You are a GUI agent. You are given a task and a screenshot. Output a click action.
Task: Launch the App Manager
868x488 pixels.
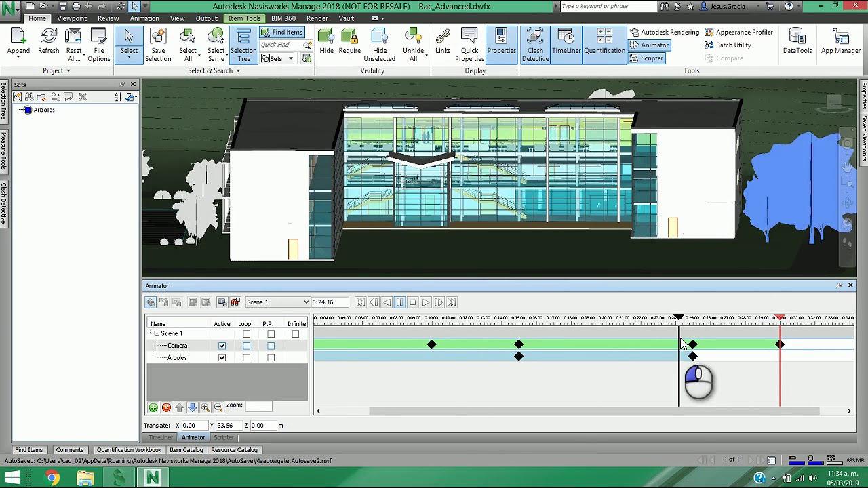coord(840,42)
